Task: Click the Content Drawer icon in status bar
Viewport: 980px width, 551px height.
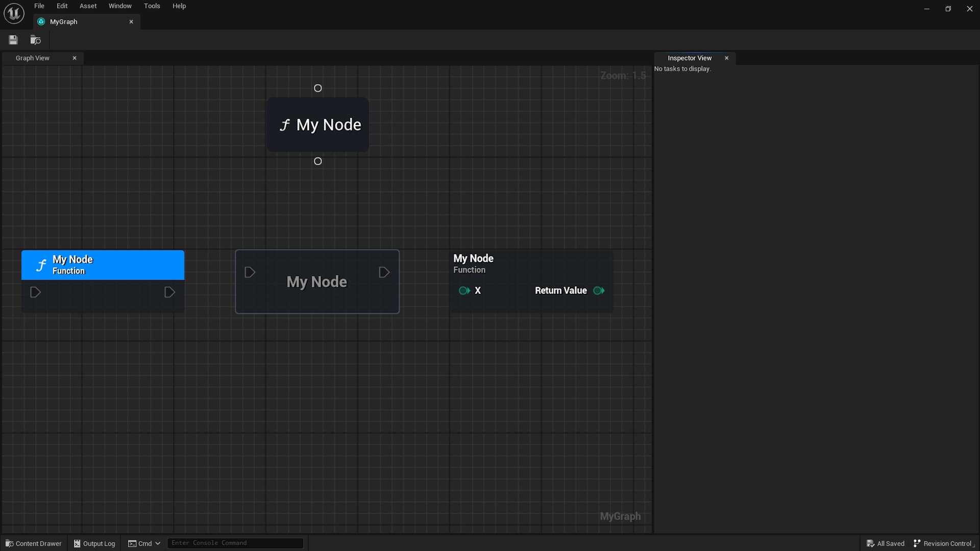Action: (x=9, y=543)
